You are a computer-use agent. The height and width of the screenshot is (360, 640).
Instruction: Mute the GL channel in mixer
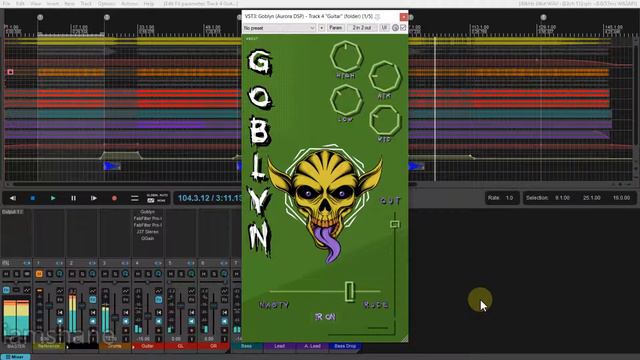point(171,274)
